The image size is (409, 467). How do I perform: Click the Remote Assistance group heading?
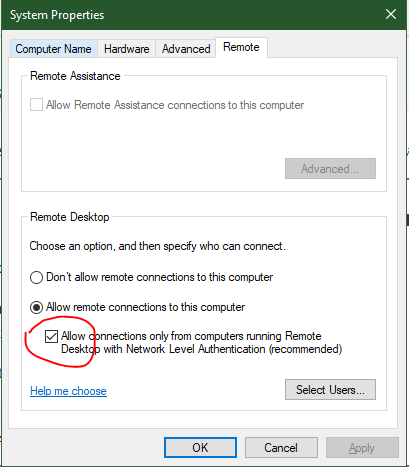coord(75,76)
